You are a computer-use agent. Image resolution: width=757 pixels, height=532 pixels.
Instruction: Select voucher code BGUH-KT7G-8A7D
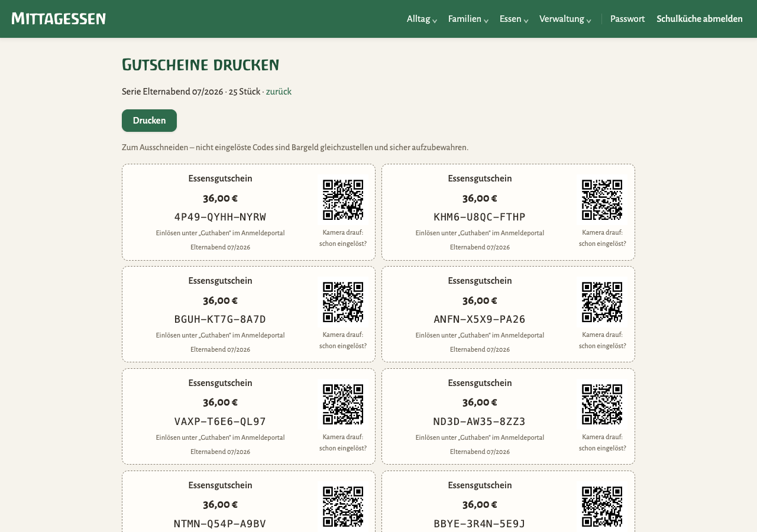[220, 319]
